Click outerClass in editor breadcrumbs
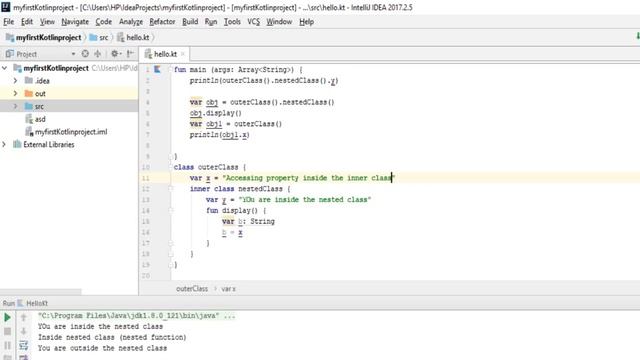The height and width of the screenshot is (360, 640). (x=192, y=289)
